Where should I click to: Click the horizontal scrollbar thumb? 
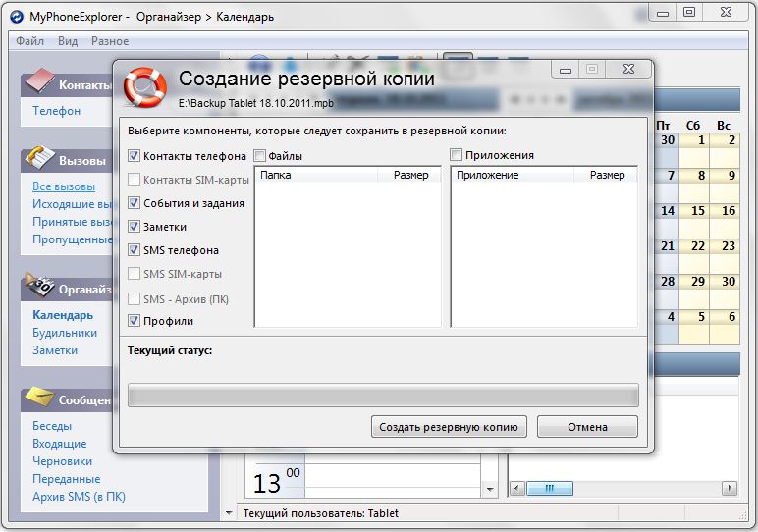click(x=549, y=488)
